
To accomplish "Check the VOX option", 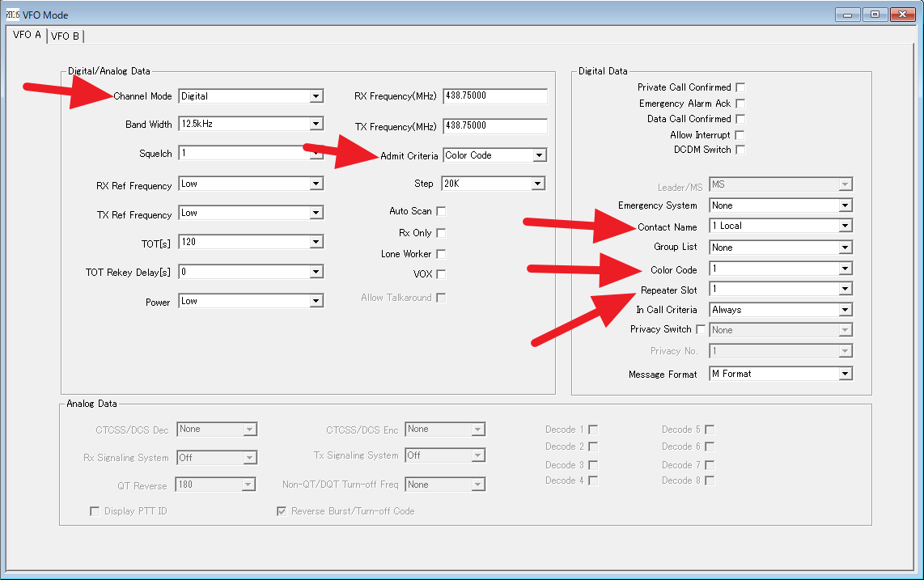I will click(x=441, y=274).
